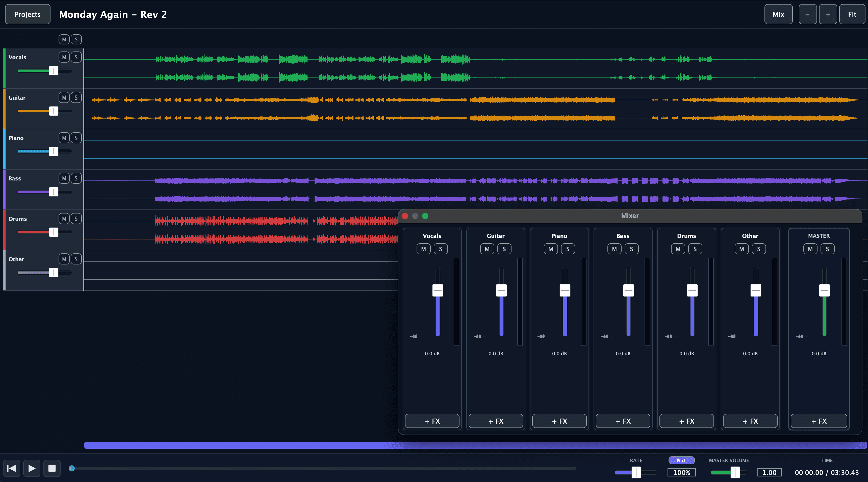The height and width of the screenshot is (482, 868).
Task: Solo the Vocals track in track list
Action: coord(76,57)
